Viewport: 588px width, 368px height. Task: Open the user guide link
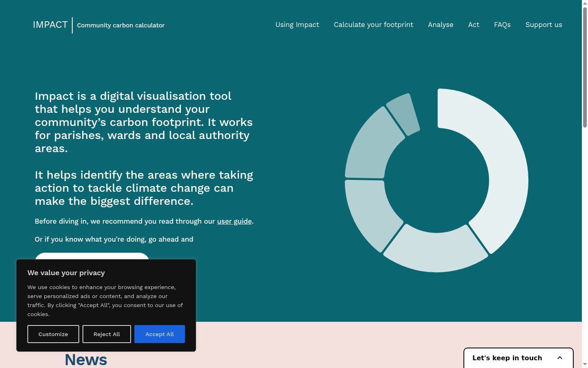[x=234, y=221]
